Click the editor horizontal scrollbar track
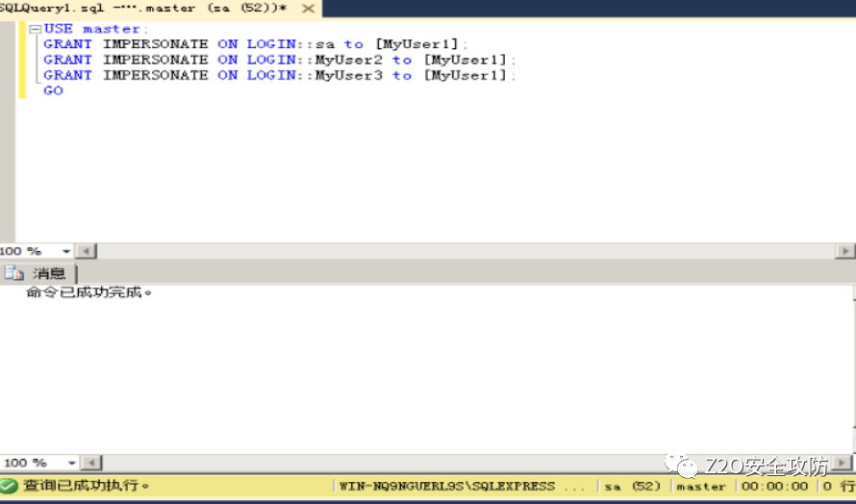The image size is (856, 504). tap(466, 251)
